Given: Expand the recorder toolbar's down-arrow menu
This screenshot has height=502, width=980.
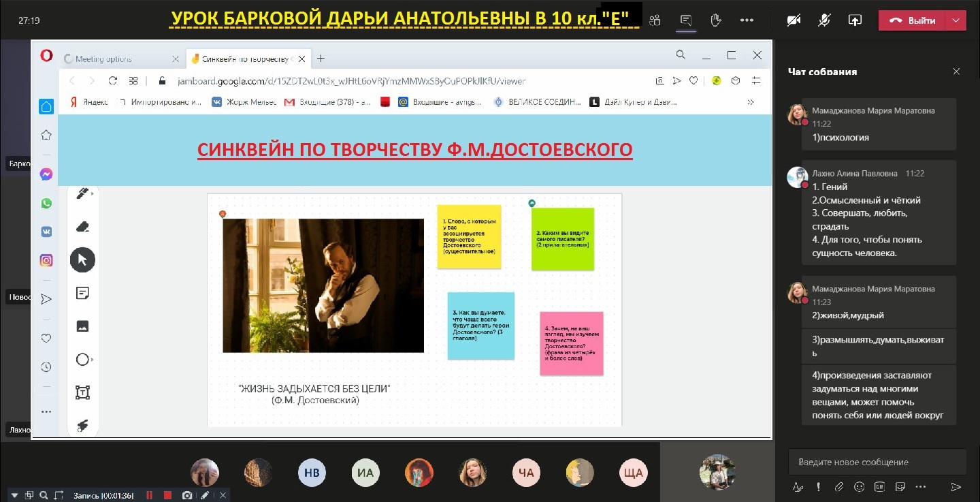Looking at the screenshot, I should [x=13, y=495].
